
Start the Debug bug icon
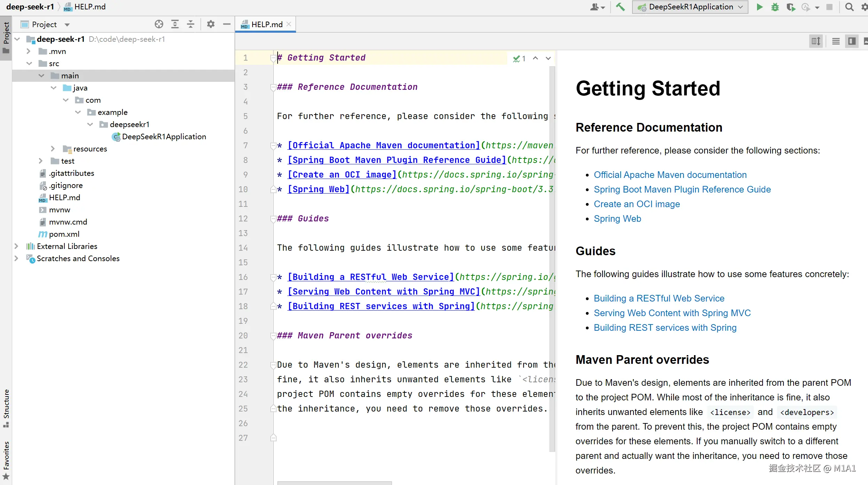[x=775, y=7]
